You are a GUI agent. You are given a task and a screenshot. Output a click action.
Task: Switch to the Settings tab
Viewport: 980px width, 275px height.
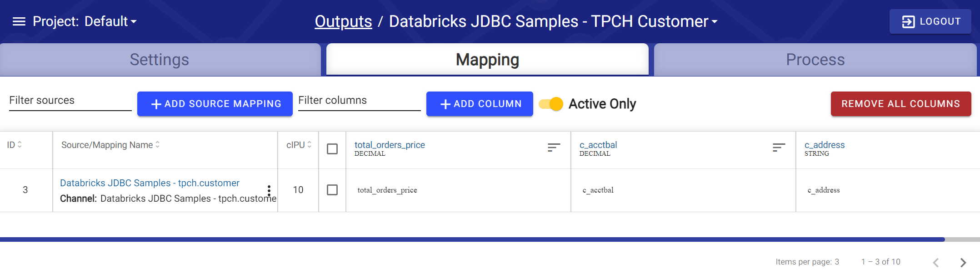[x=160, y=59]
